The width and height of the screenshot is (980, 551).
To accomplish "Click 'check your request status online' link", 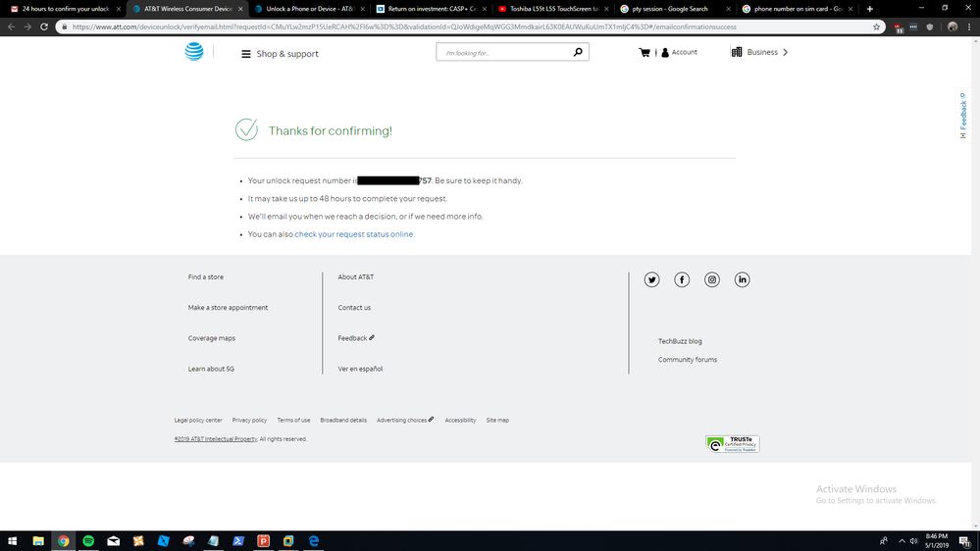I will point(353,234).
